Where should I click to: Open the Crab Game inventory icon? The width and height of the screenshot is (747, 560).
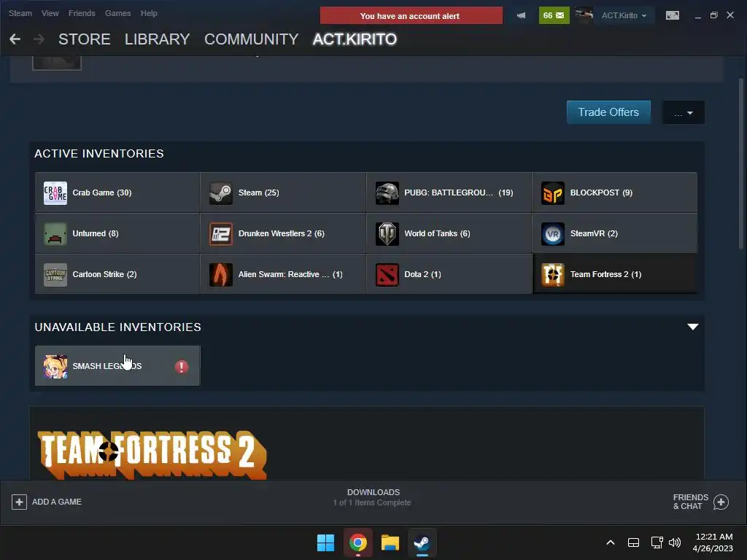[55, 192]
